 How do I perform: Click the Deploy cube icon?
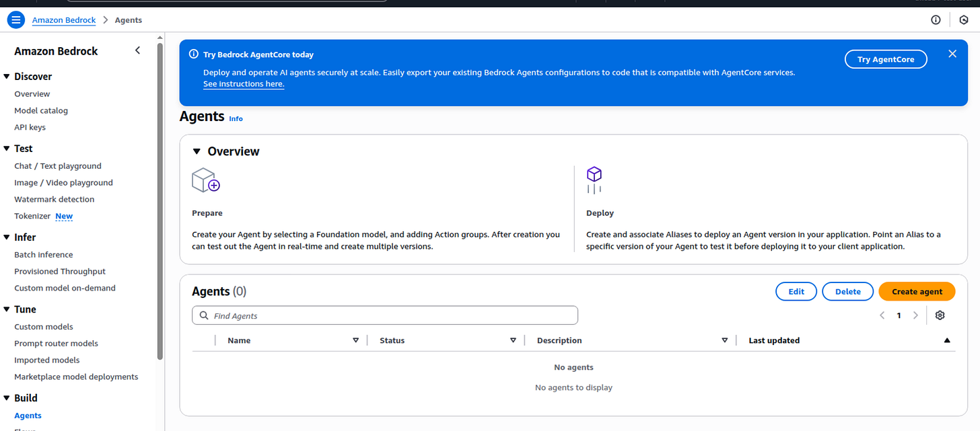click(x=594, y=180)
